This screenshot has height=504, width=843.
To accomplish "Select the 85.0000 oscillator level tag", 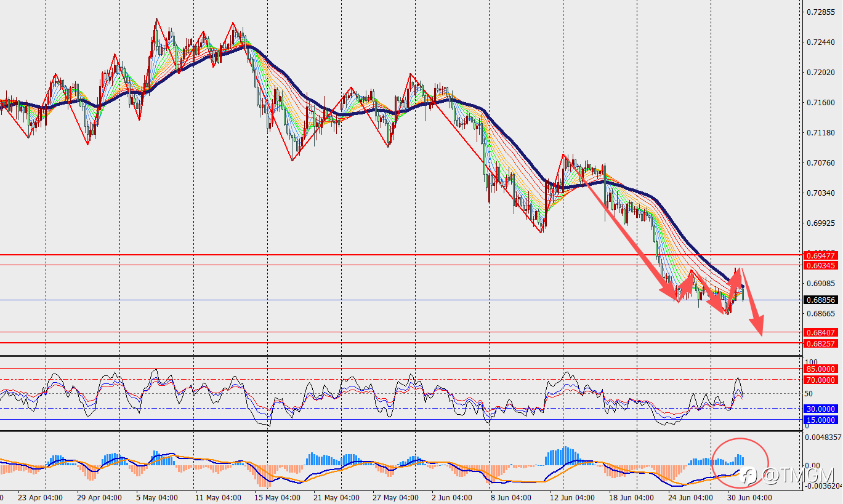I will [x=821, y=369].
